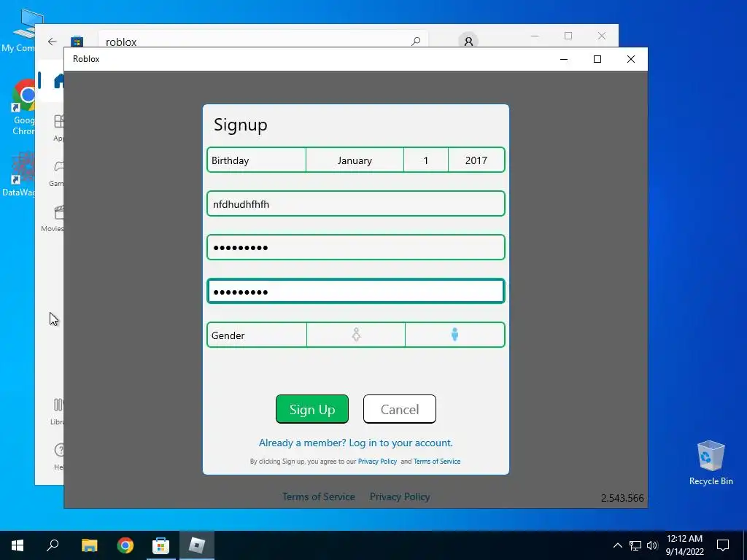This screenshot has height=560, width=747.
Task: Open taskbar search magnifier
Action: click(53, 545)
